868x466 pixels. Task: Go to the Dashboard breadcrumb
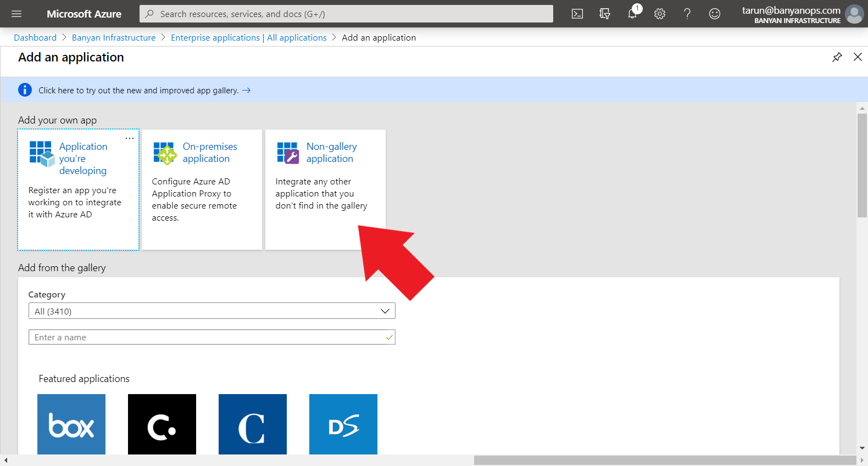[35, 37]
